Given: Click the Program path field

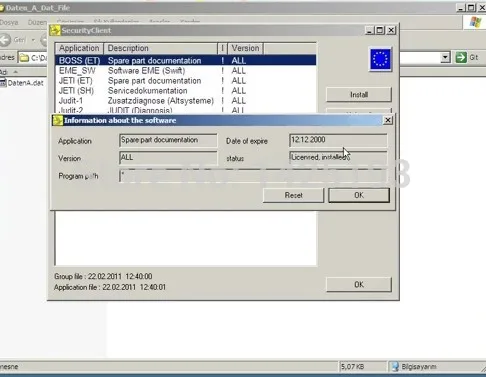Looking at the screenshot, I should pyautogui.click(x=253, y=175).
